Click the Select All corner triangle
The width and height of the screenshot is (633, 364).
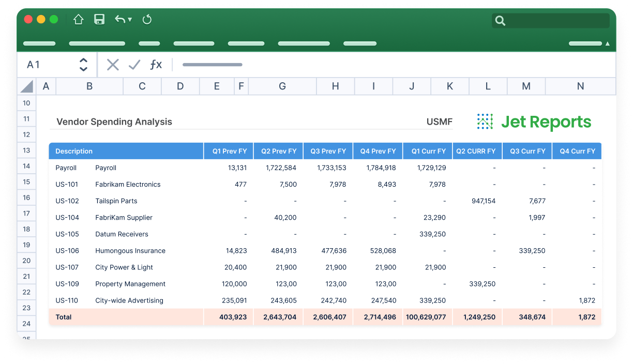(27, 86)
